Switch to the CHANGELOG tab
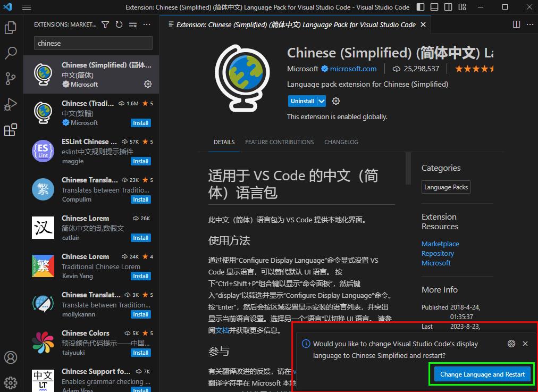 coord(341,142)
